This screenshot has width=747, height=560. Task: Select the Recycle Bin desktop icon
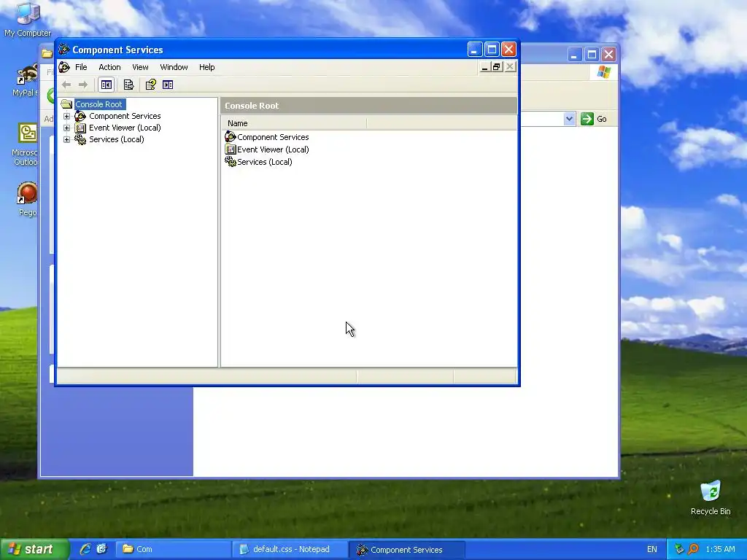(711, 498)
